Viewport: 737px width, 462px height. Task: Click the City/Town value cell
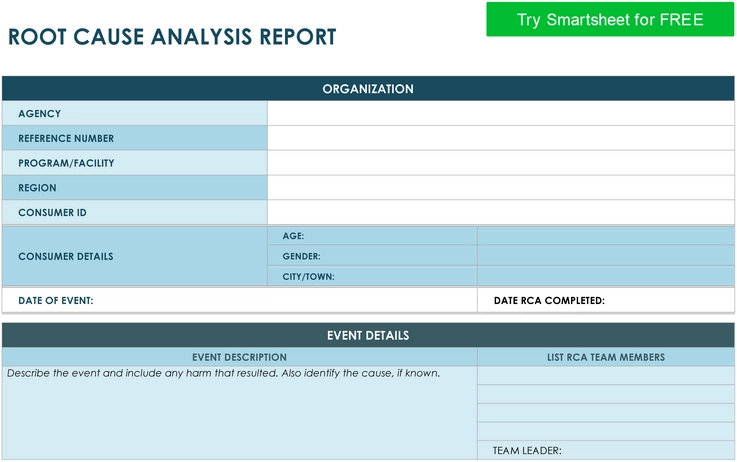pos(606,276)
